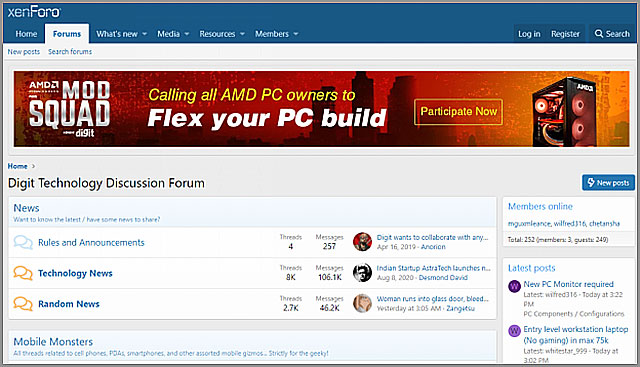Click the Technology News forum icon

click(x=23, y=273)
